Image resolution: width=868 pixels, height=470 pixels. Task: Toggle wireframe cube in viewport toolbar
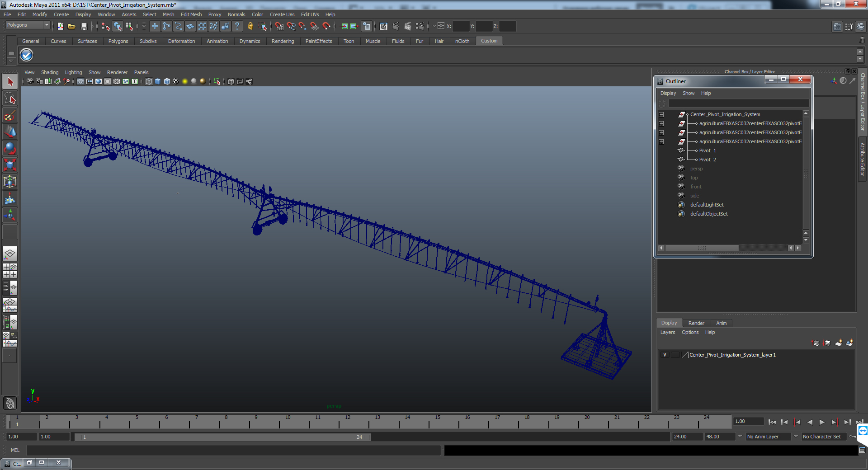[x=149, y=81]
